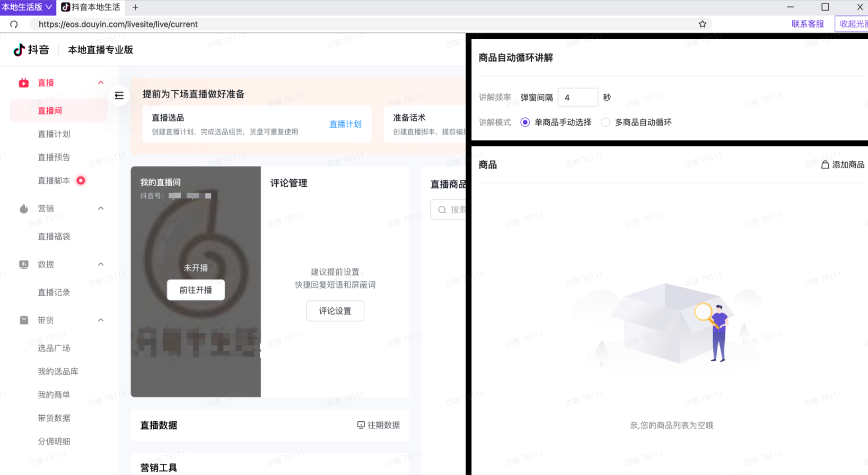Image resolution: width=868 pixels, height=475 pixels.
Task: Collapse the 数据 sidebar section chevron
Action: tap(101, 264)
